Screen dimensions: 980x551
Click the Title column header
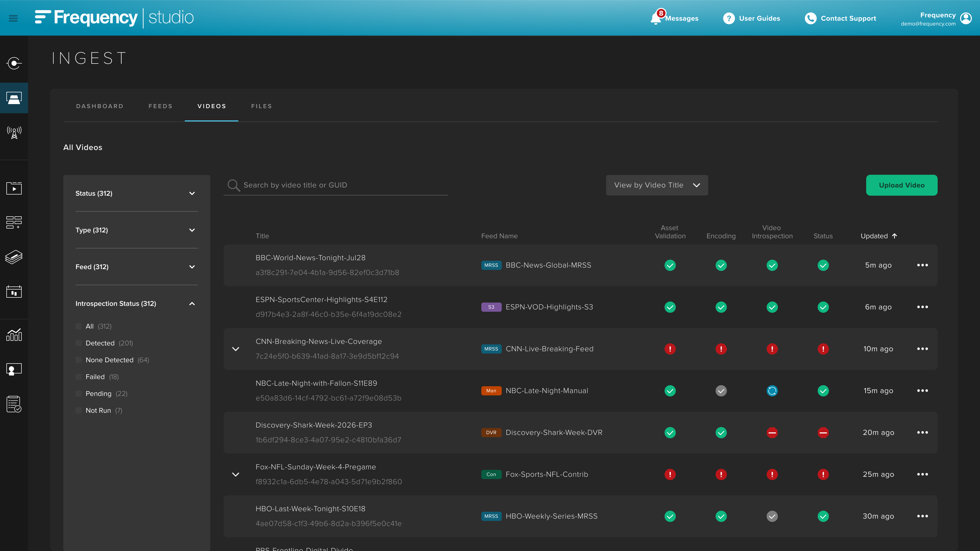tap(262, 236)
